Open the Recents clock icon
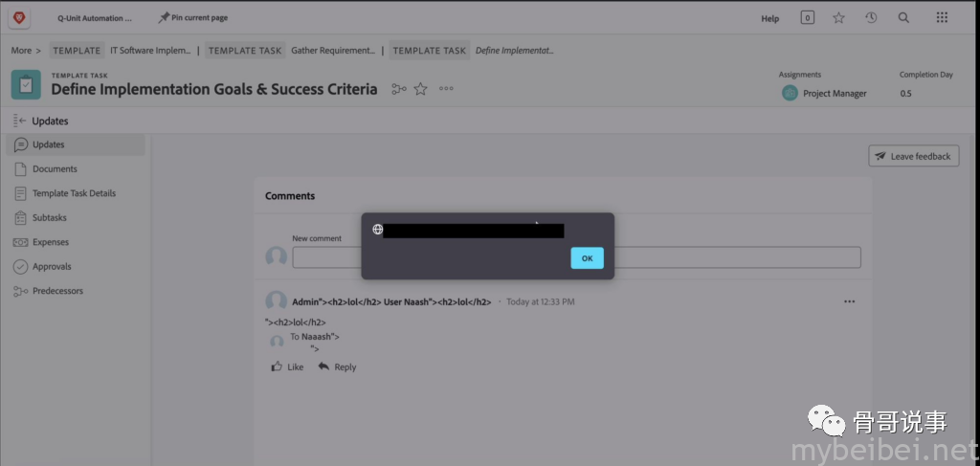Image resolution: width=980 pixels, height=466 pixels. tap(871, 18)
